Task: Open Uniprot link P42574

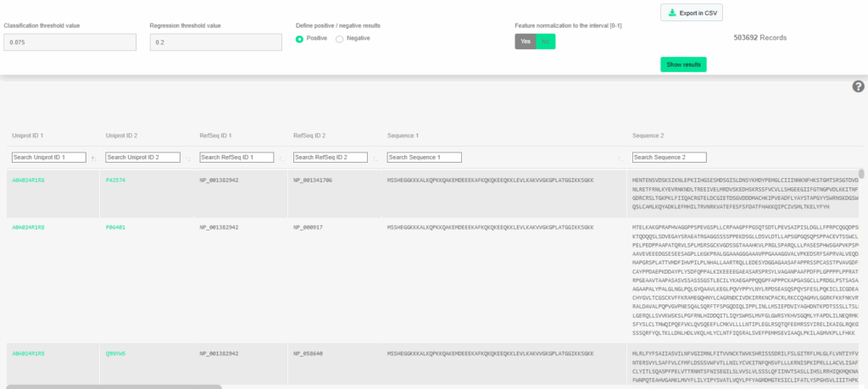Action: (115, 180)
